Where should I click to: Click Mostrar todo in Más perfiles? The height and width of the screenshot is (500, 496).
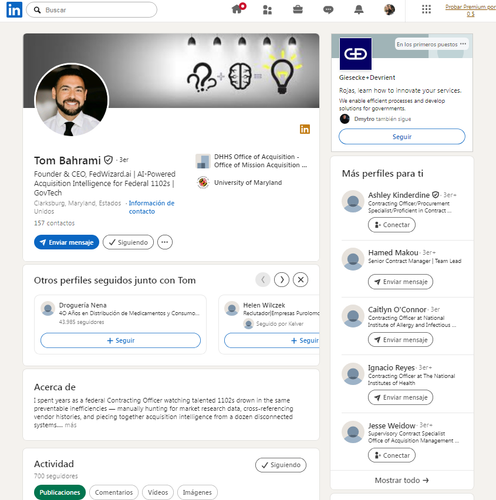coord(402,480)
